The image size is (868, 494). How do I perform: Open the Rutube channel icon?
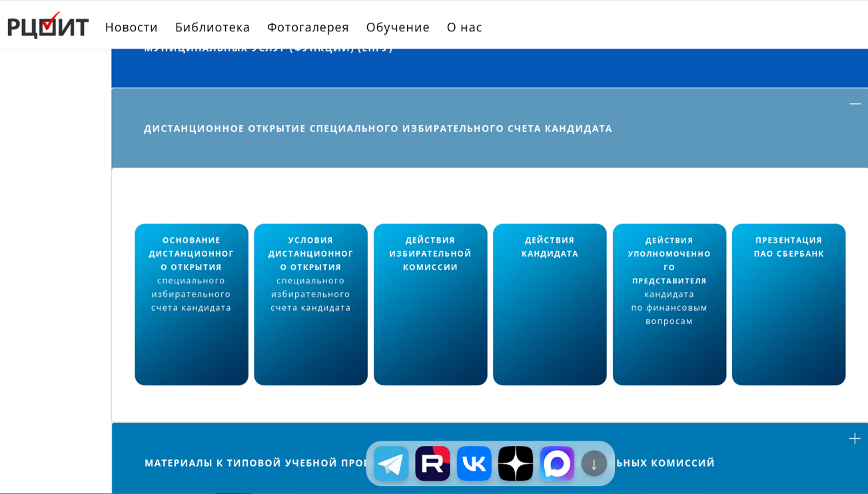click(432, 463)
